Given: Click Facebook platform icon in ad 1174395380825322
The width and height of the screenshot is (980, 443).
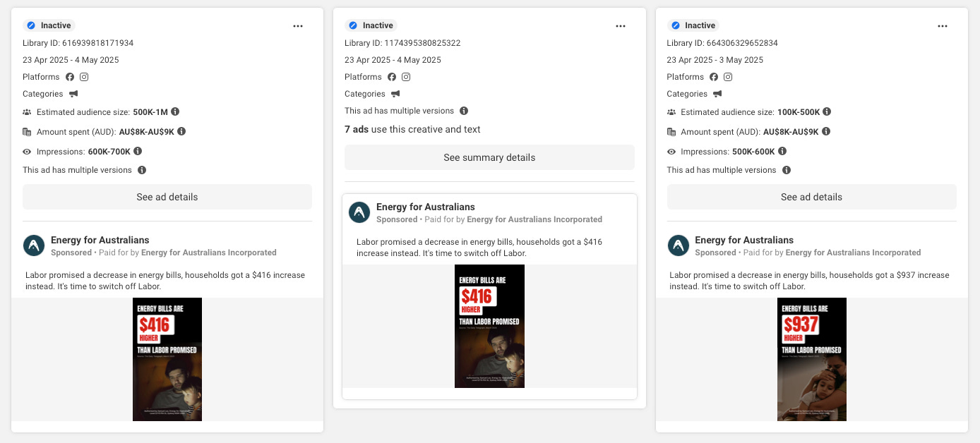Looking at the screenshot, I should [x=392, y=77].
